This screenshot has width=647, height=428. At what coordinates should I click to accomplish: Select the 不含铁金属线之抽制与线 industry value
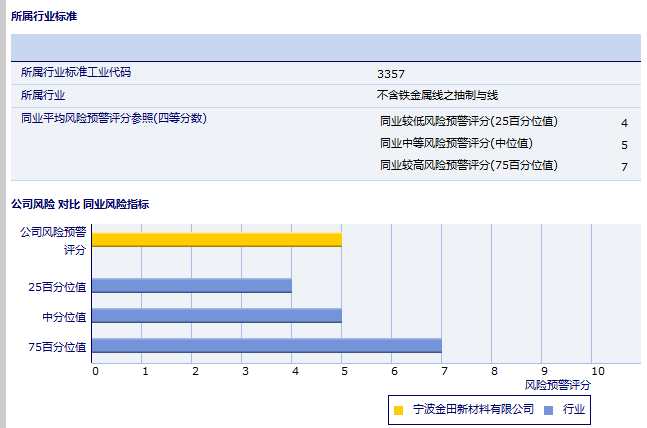coord(437,96)
